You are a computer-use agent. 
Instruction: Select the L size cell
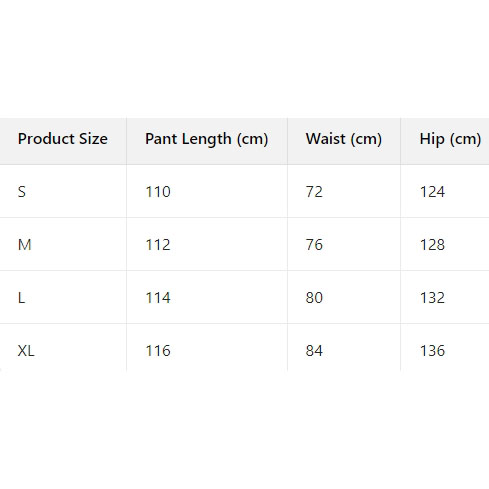(21, 298)
